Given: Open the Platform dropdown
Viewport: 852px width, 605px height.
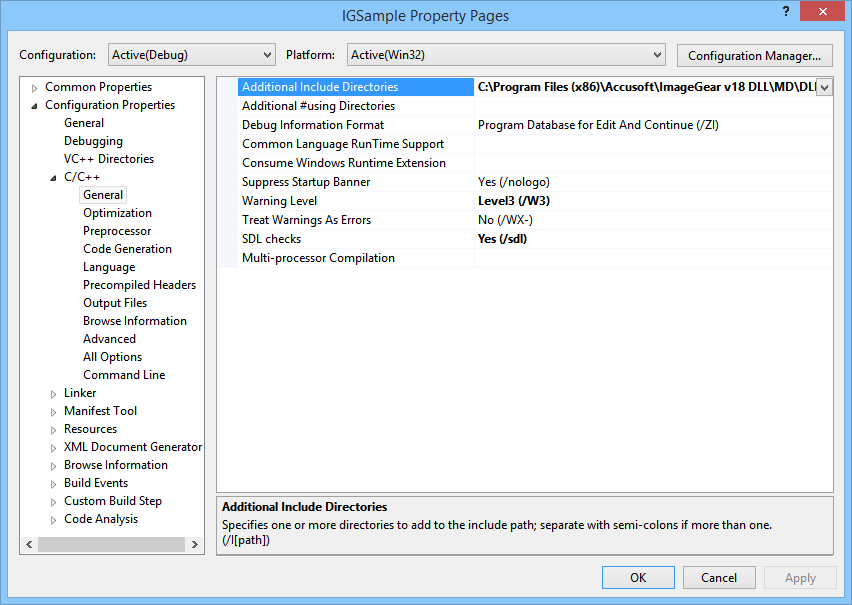Looking at the screenshot, I should (506, 55).
